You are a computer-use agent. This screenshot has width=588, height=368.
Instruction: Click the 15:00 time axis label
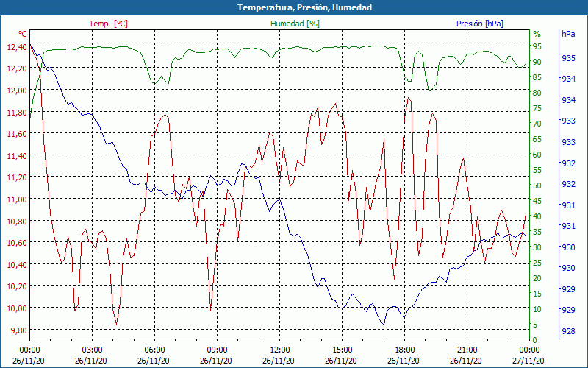[343, 351]
